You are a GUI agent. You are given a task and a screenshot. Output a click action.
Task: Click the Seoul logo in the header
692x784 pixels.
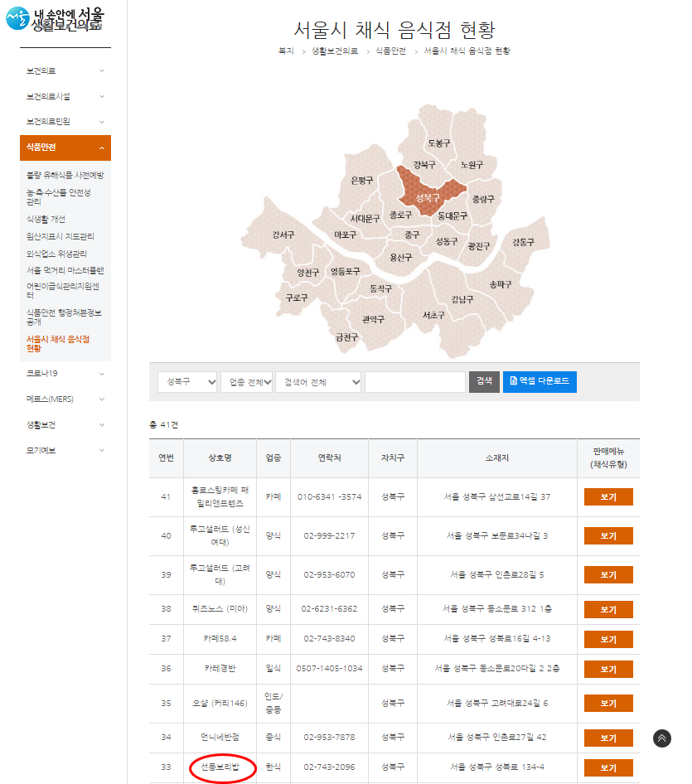click(56, 18)
